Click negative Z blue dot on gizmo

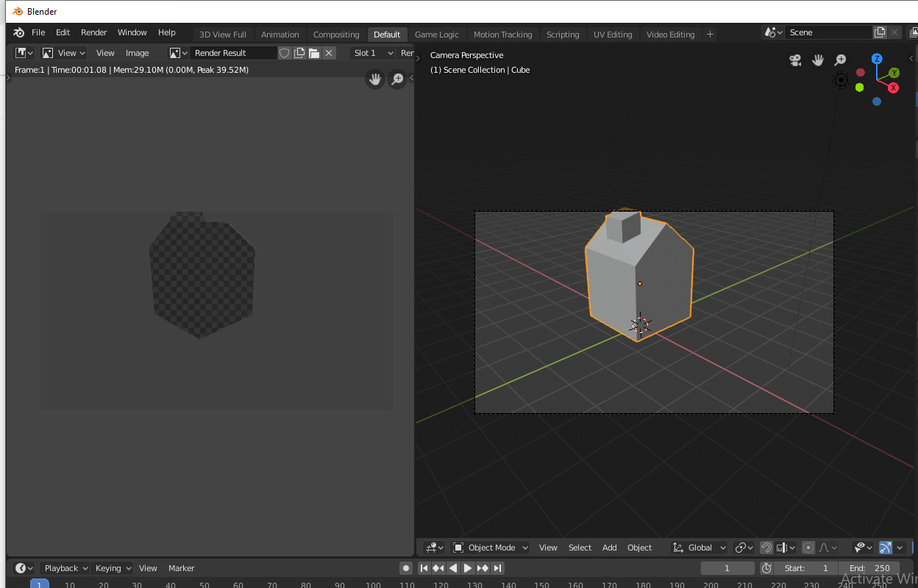pos(877,101)
